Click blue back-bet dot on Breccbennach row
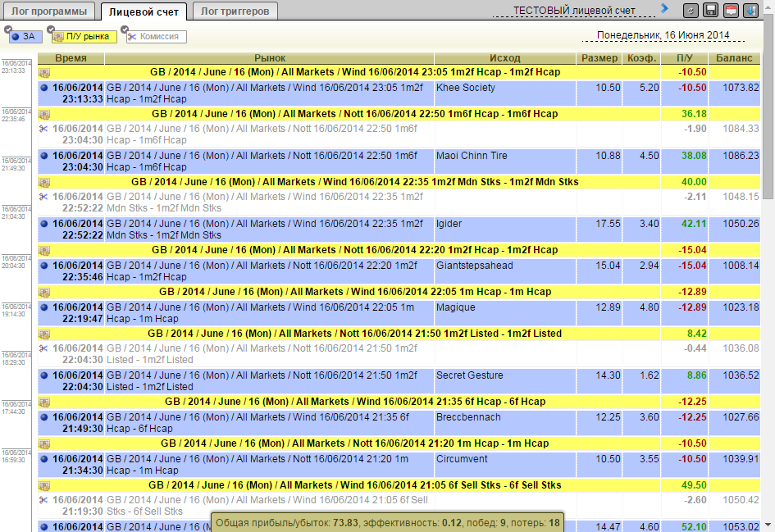The height and width of the screenshot is (532, 775). click(44, 417)
